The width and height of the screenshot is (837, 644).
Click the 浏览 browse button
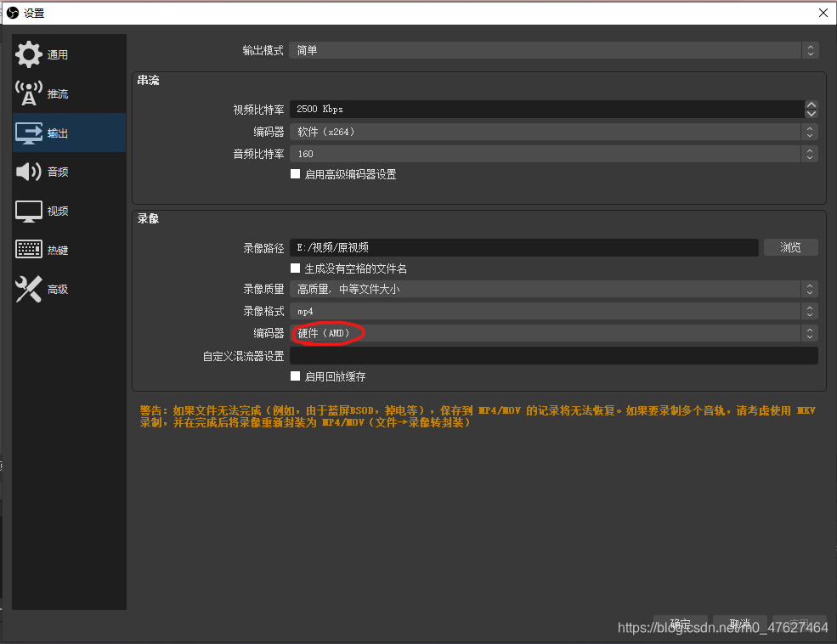click(x=790, y=247)
